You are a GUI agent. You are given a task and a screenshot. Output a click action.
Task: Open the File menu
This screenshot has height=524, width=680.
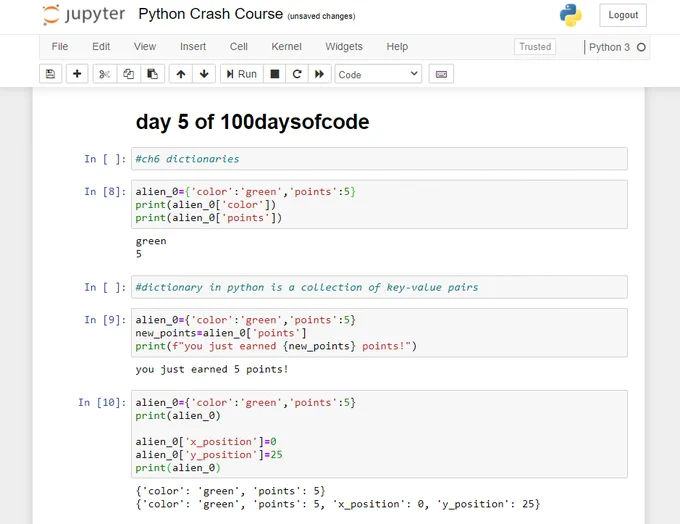[59, 47]
